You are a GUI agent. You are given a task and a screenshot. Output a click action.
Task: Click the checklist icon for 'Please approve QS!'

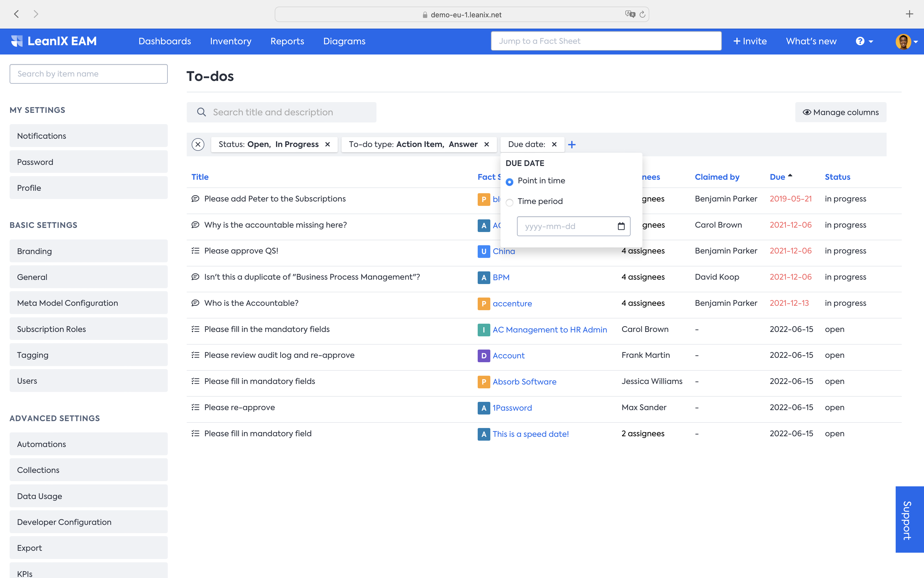195,251
